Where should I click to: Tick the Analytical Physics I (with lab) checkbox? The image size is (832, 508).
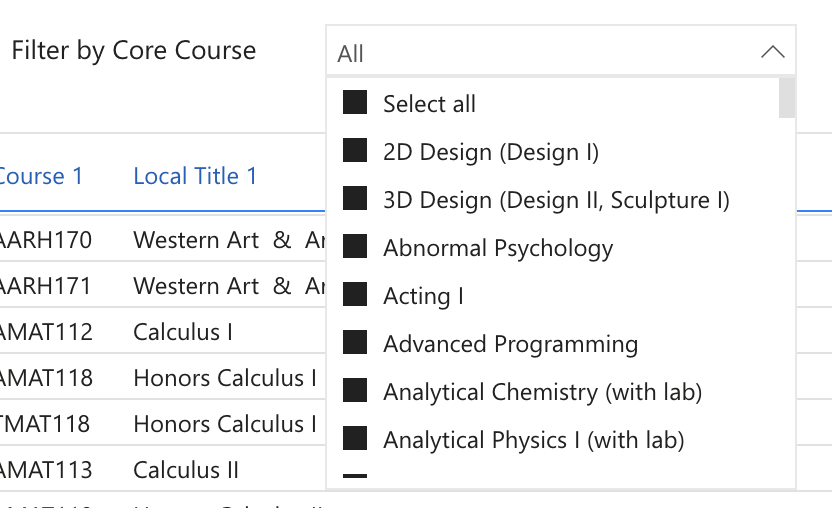pyautogui.click(x=355, y=439)
